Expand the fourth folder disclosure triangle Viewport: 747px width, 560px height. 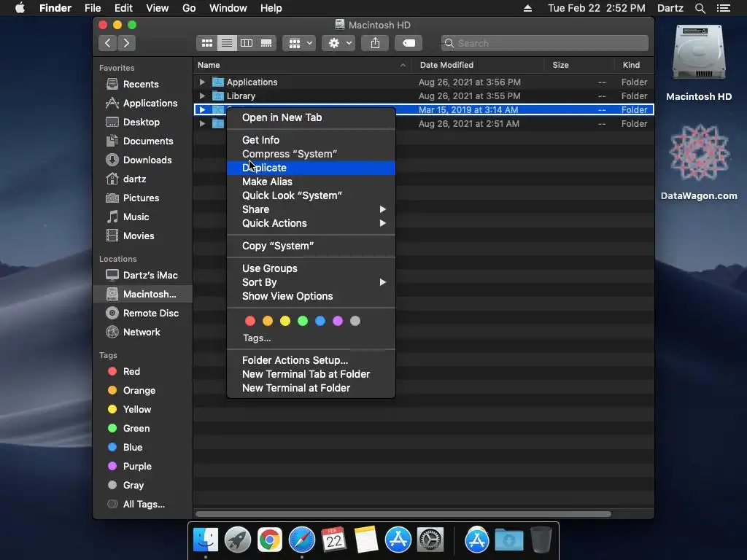coord(203,124)
